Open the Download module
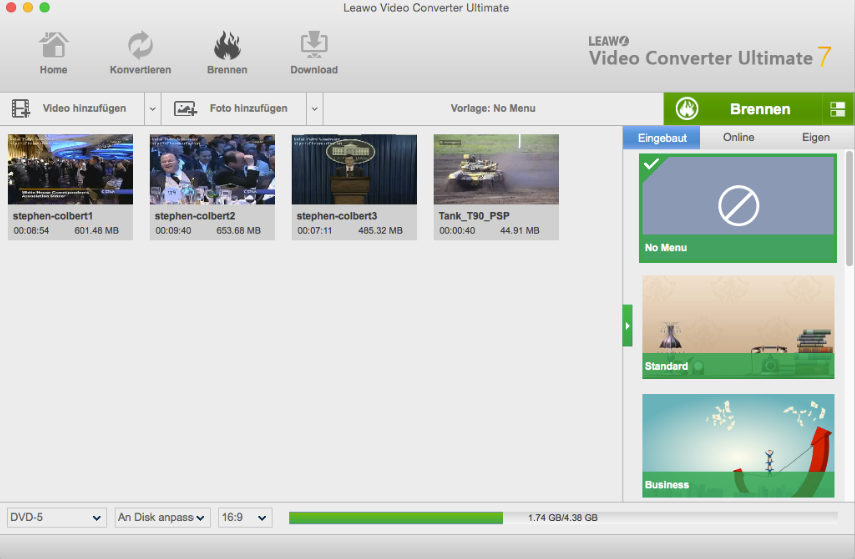Viewport: 855px width, 559px height. pos(314,53)
